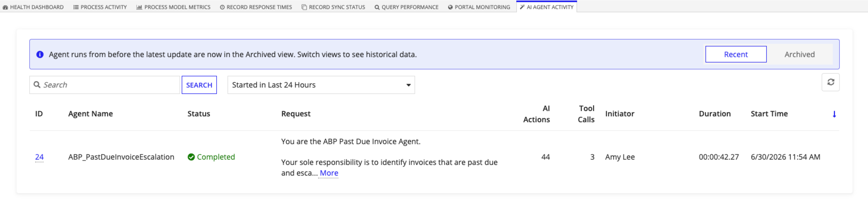This screenshot has width=868, height=205.
Task: Switch to Process Model Metrics tab
Action: click(173, 7)
